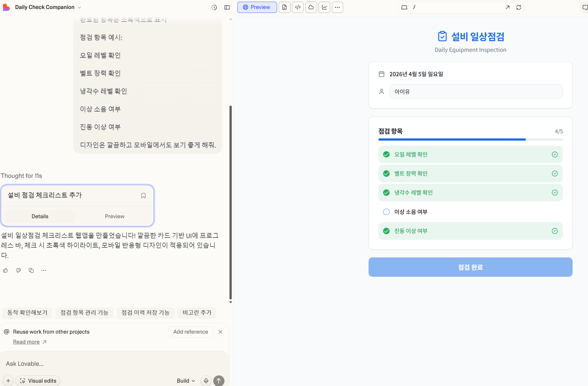Open the Build mode dropdown

click(186, 381)
